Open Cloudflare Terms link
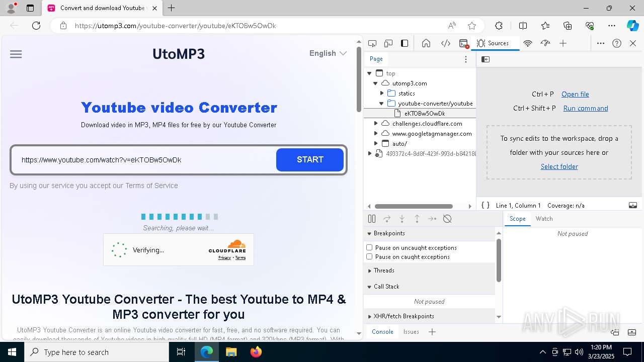Screen dimensions: 644x362 click(x=240, y=257)
